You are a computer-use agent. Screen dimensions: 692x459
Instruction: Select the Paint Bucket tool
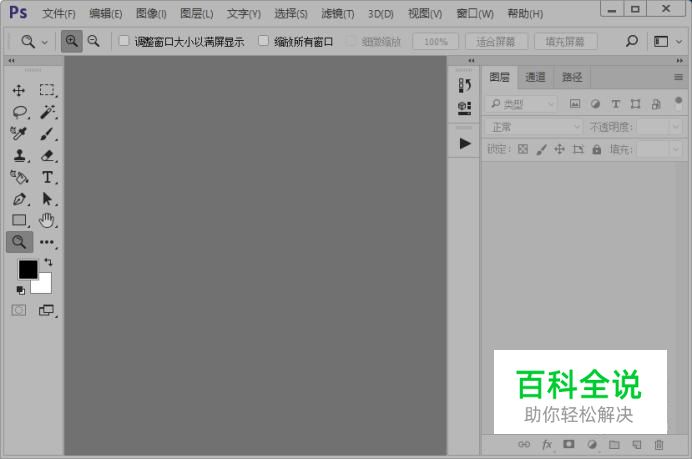[19, 177]
